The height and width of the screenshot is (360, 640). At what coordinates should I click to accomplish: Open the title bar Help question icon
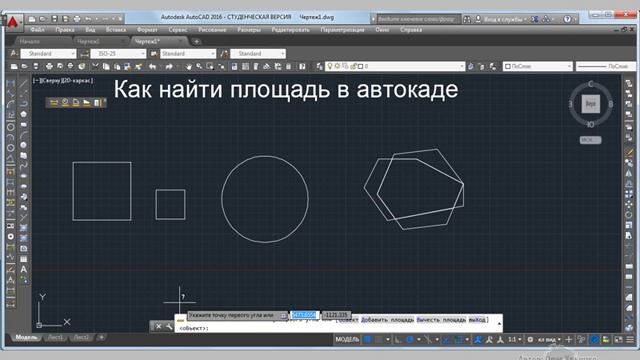(x=567, y=19)
